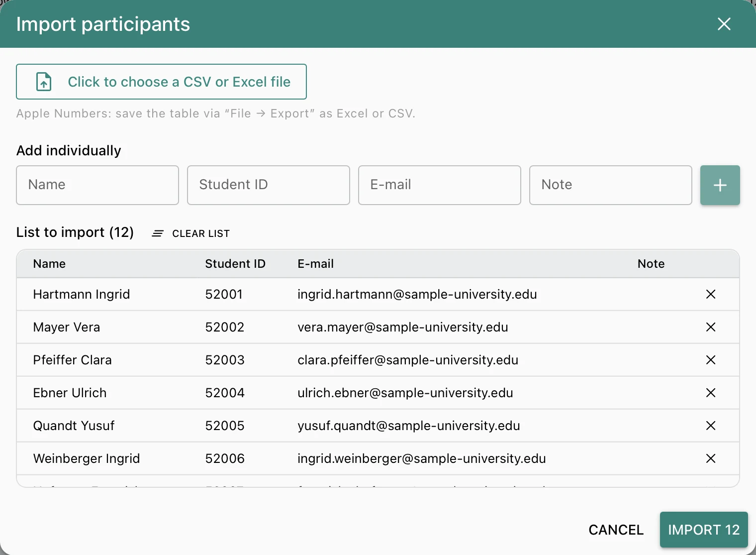Remove Pfeiffer Clara from the list
Screen dimensions: 756x555
pos(711,360)
